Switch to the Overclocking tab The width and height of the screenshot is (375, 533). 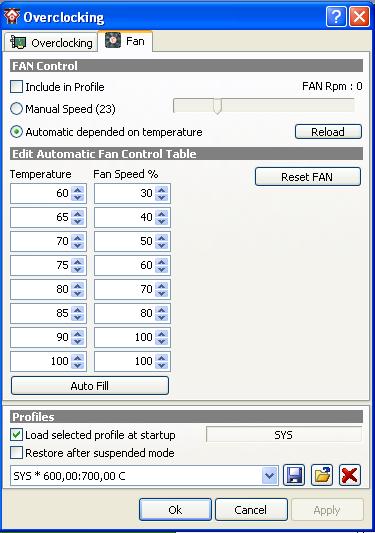[x=51, y=42]
